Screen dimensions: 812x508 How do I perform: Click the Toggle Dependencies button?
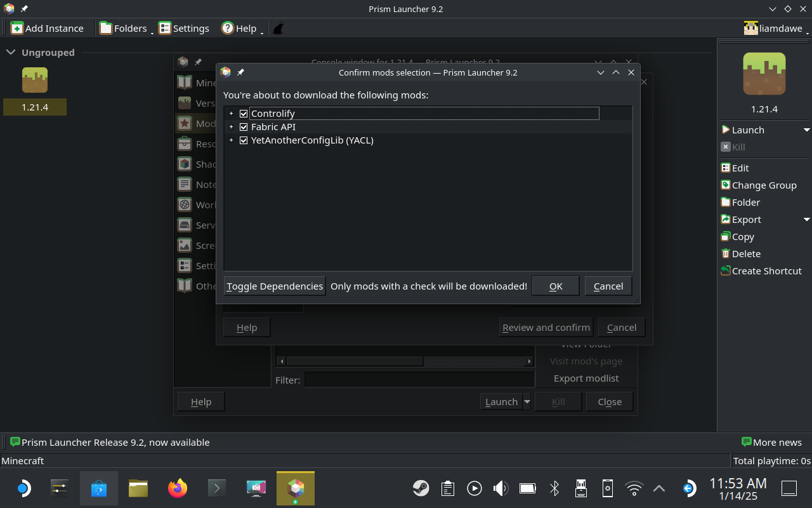[275, 286]
